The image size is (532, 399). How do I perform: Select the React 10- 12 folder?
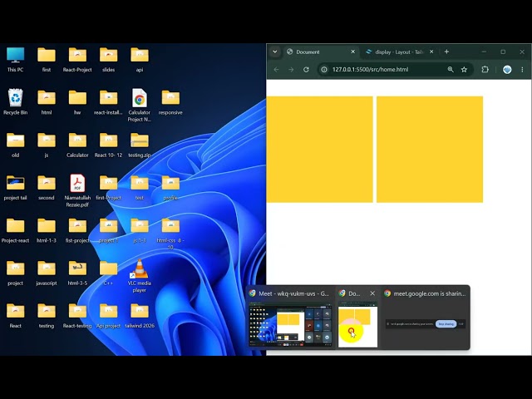[x=109, y=145]
